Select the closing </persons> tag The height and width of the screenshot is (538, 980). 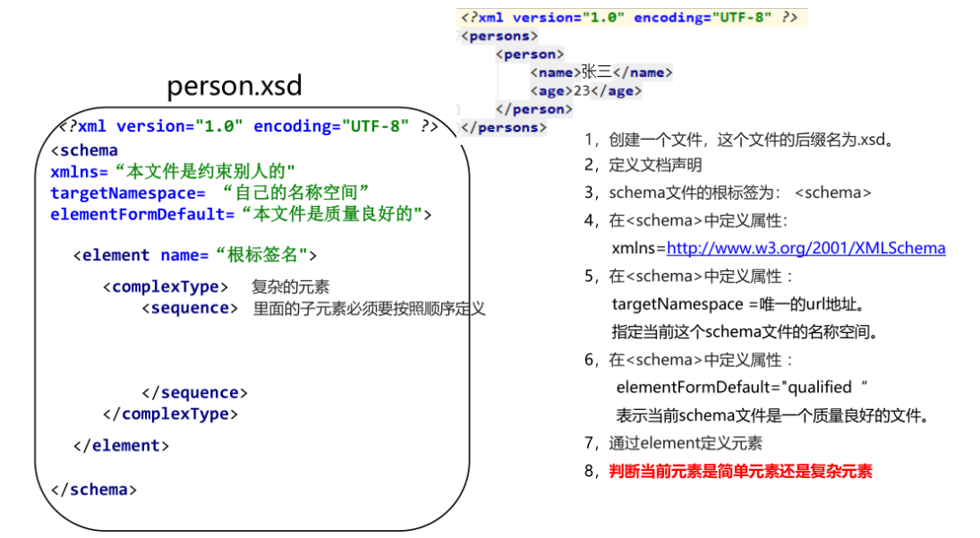(x=504, y=127)
